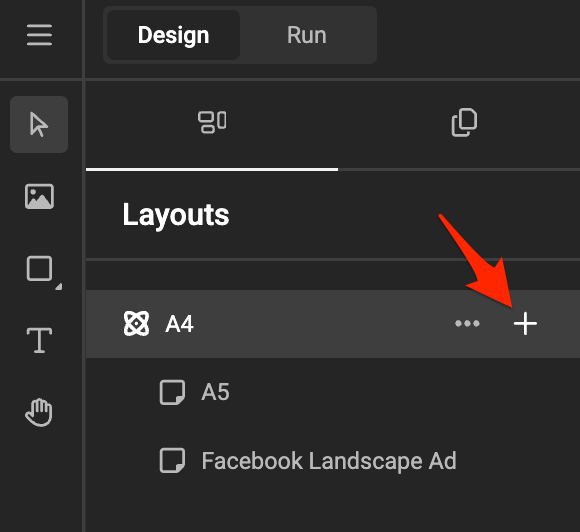Open the hamburger menu
This screenshot has width=580, height=532.
point(39,35)
